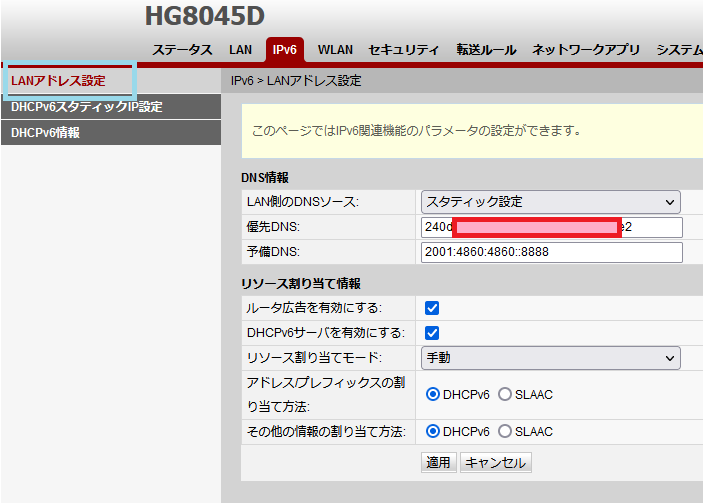Image resolution: width=703 pixels, height=503 pixels.
Task: Click the キャンセル button
Action: click(x=496, y=462)
